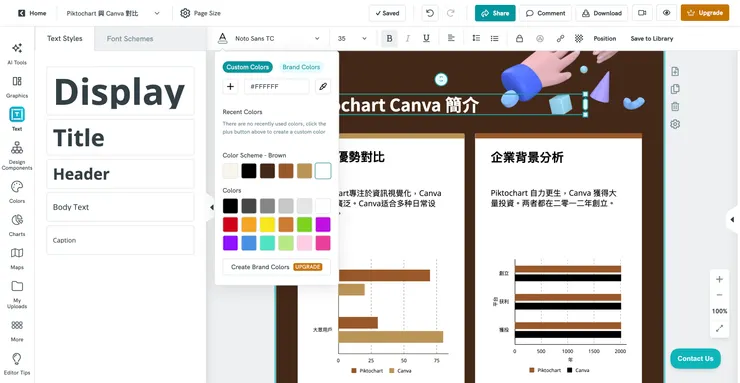The height and width of the screenshot is (383, 740).
Task: Open the Design Components panel
Action: [17, 156]
